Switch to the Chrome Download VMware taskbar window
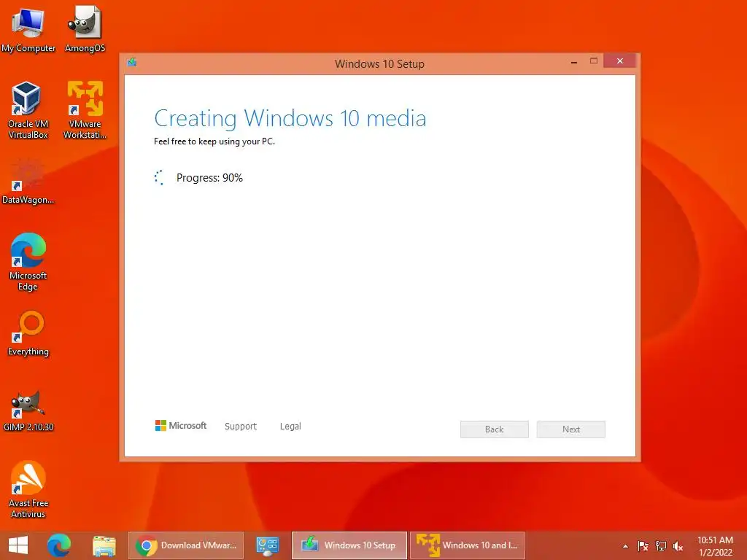This screenshot has height=560, width=747. click(186, 545)
